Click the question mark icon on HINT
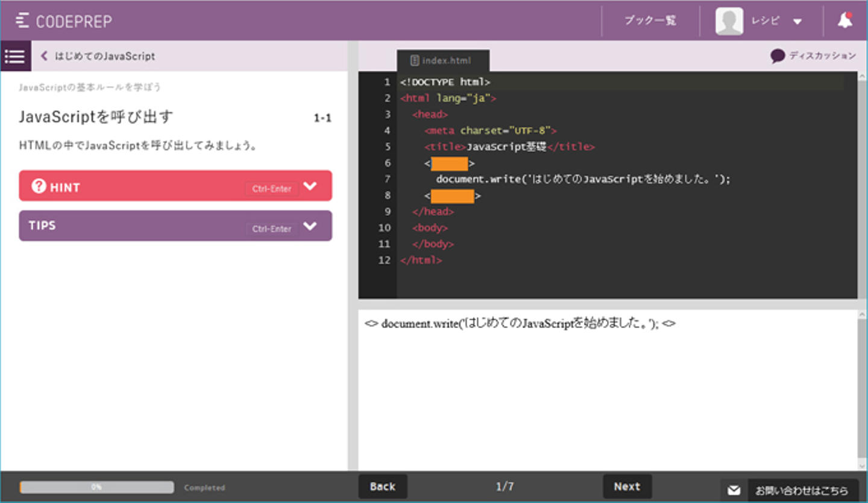 [39, 186]
